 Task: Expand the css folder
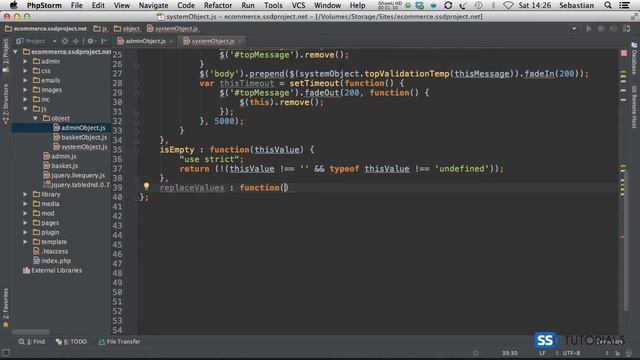25,71
